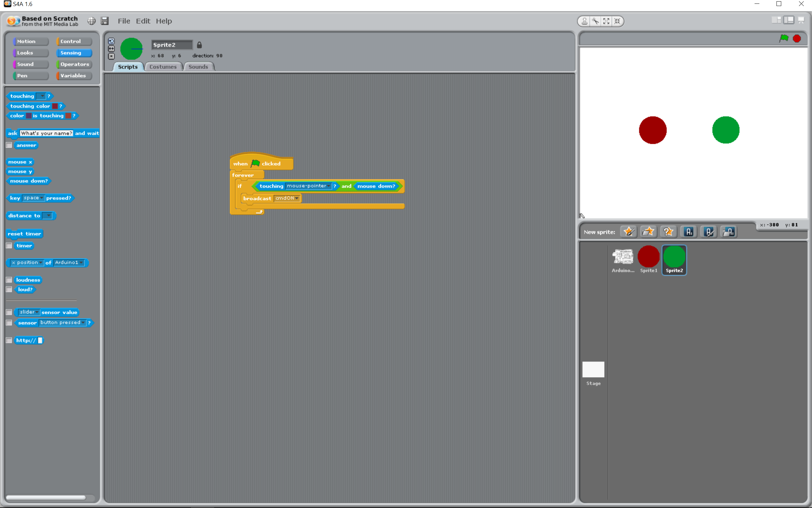
Task: Pick first color in color is touching block
Action: click(29, 116)
